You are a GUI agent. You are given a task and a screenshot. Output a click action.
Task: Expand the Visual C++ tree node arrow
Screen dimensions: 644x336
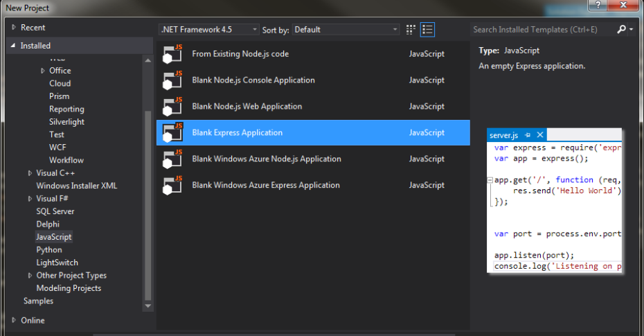coord(30,173)
